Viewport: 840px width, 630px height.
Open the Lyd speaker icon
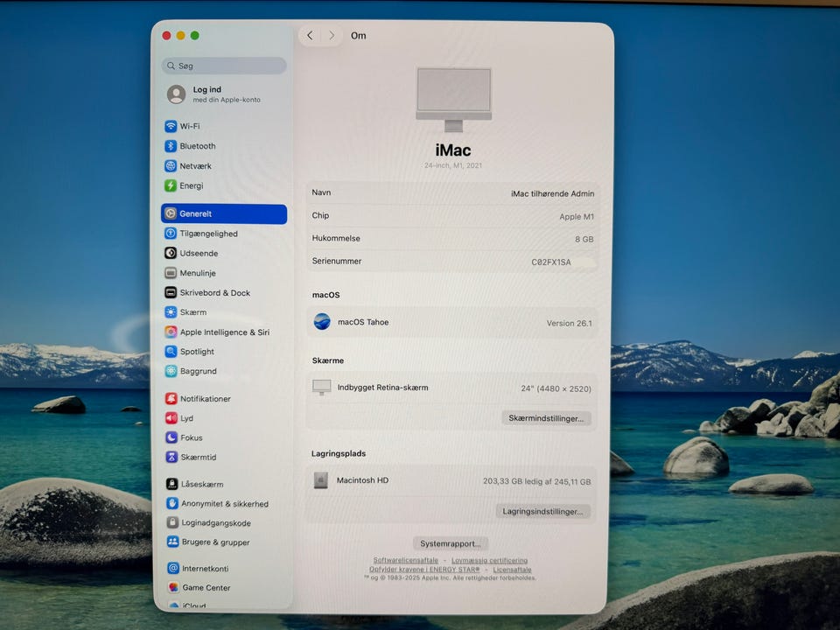(171, 418)
